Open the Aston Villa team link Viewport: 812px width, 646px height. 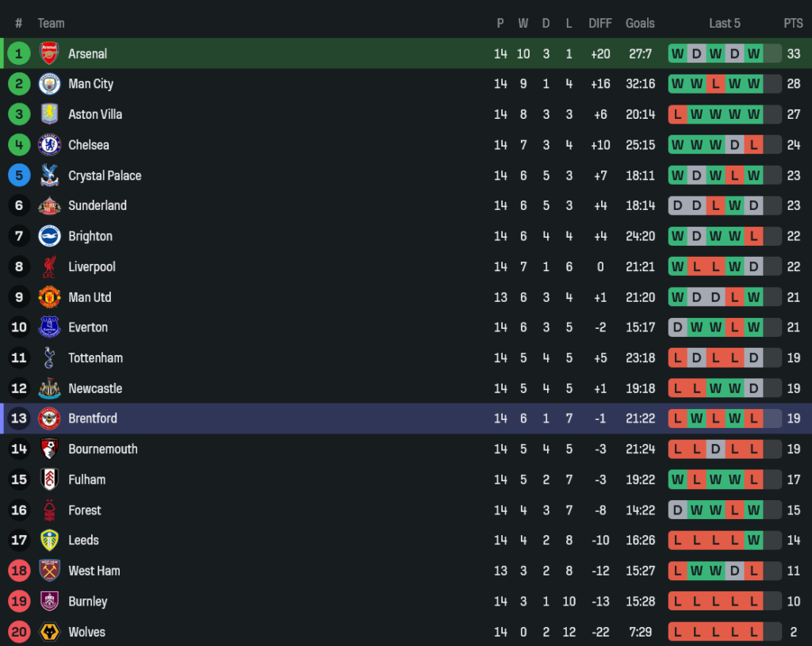pos(95,114)
